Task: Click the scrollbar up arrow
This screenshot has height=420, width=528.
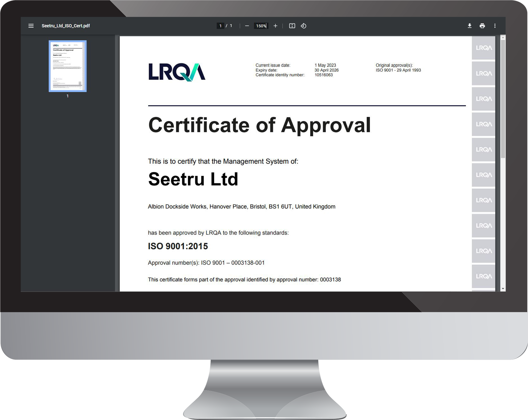Action: [x=503, y=37]
